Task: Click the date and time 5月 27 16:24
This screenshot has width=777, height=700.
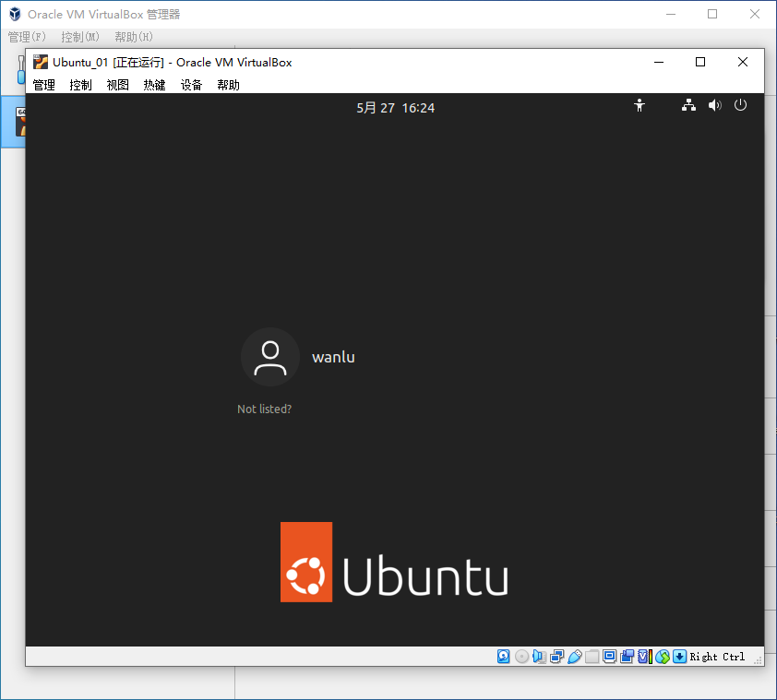Action: (396, 108)
